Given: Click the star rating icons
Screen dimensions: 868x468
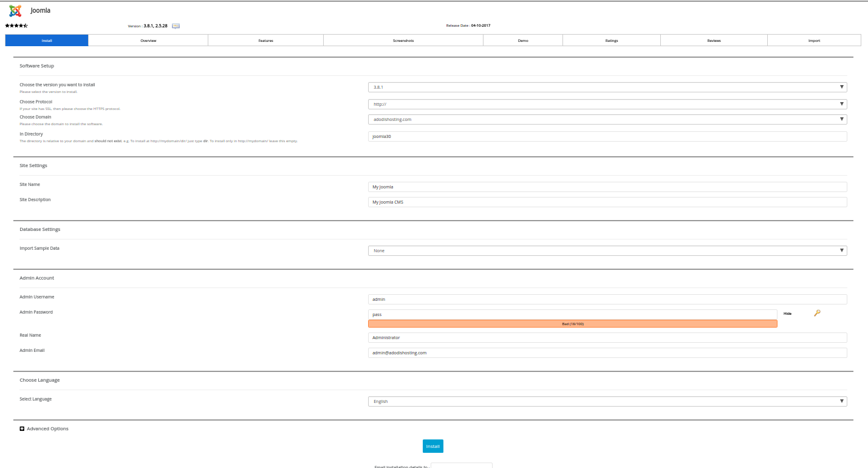Looking at the screenshot, I should (16, 26).
